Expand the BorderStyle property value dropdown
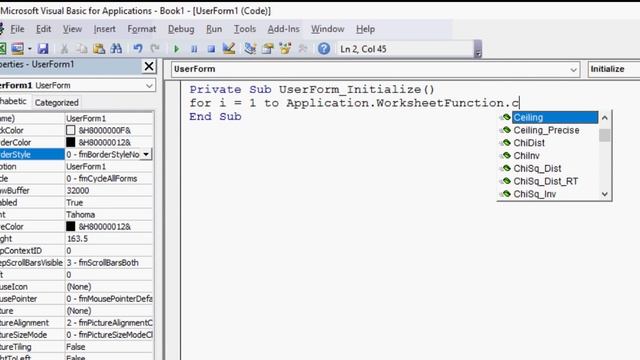Screen dimensions: 640x360 point(146,154)
